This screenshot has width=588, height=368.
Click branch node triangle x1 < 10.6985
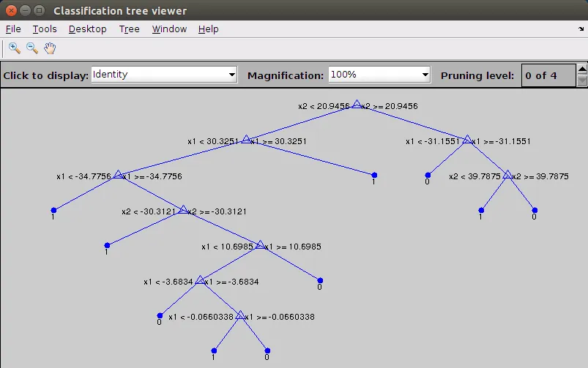260,245
